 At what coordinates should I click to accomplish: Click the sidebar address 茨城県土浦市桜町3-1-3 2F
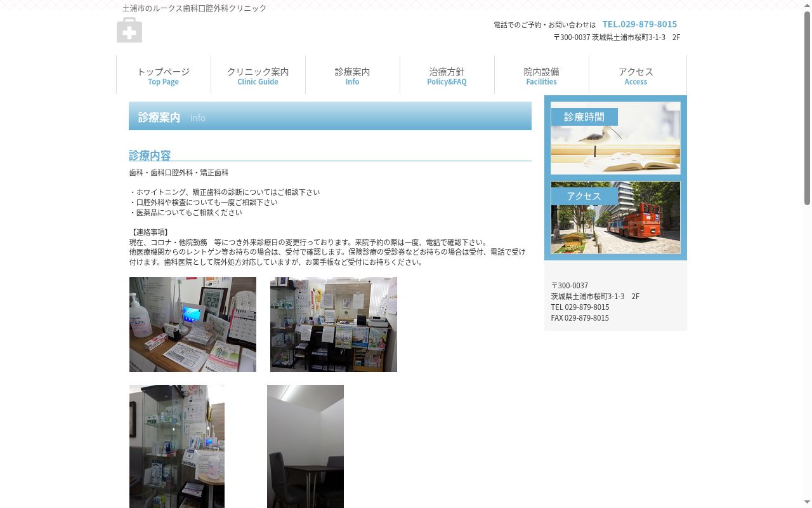(x=595, y=297)
